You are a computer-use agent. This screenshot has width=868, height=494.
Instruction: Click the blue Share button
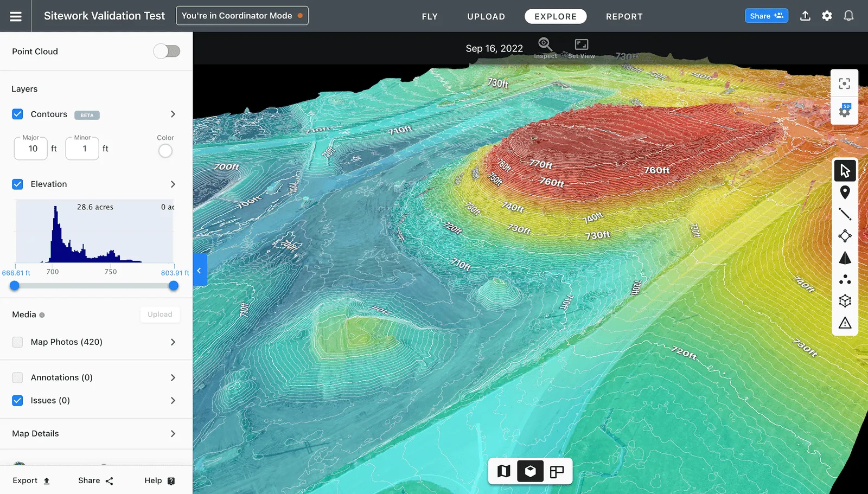point(766,15)
